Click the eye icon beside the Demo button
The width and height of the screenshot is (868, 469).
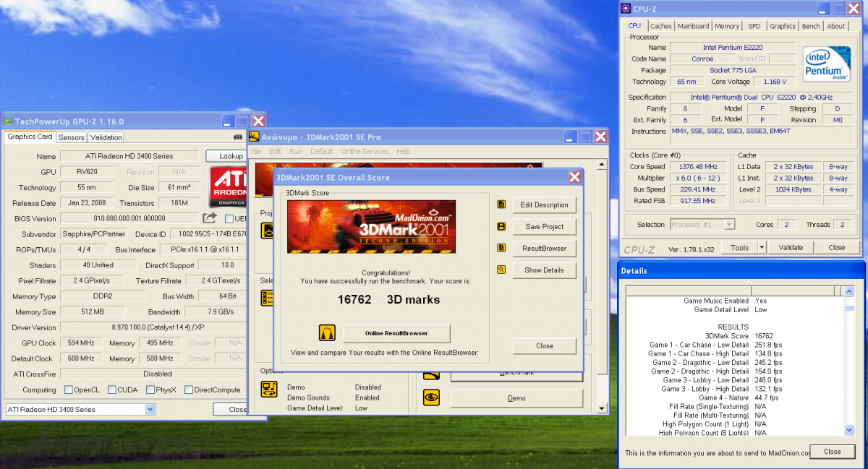point(432,397)
